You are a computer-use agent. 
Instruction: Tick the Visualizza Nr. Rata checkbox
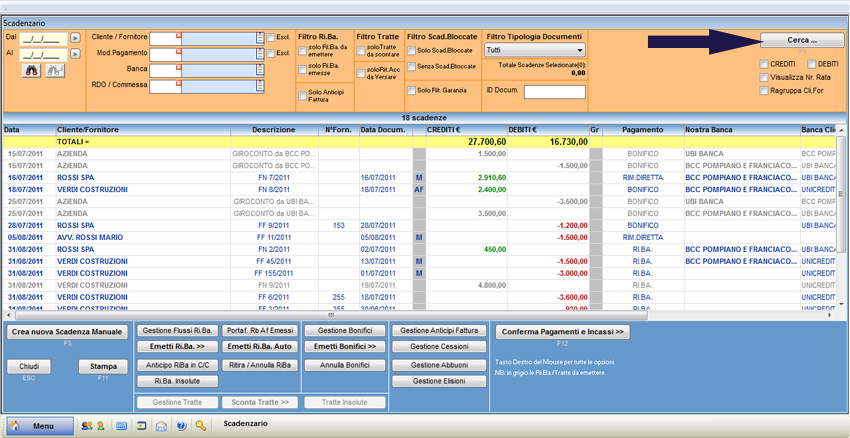pyautogui.click(x=764, y=77)
